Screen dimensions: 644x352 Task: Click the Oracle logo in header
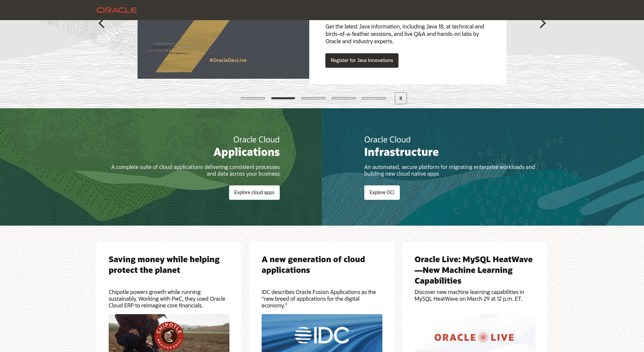pyautogui.click(x=117, y=10)
